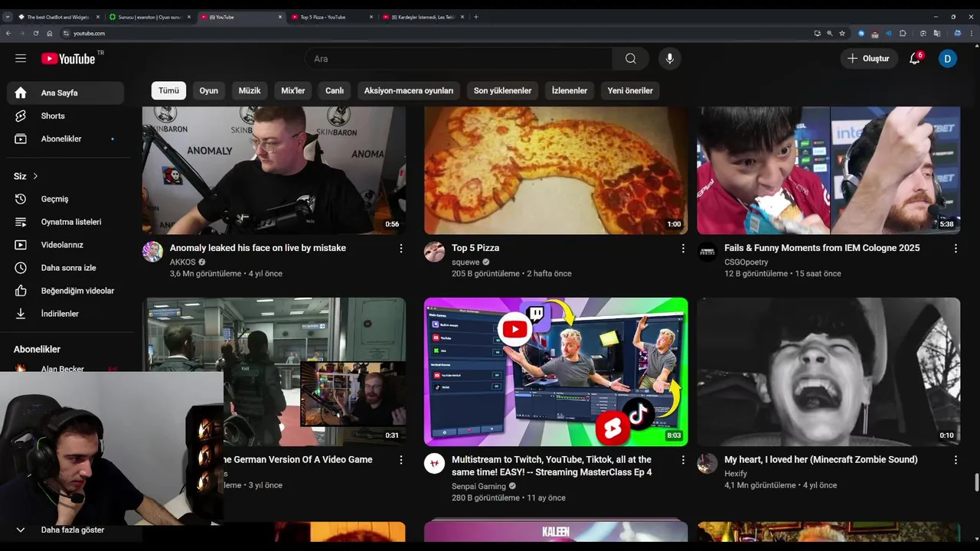
Task: Open Beğendiğim videolar liked videos
Action: pos(66,291)
